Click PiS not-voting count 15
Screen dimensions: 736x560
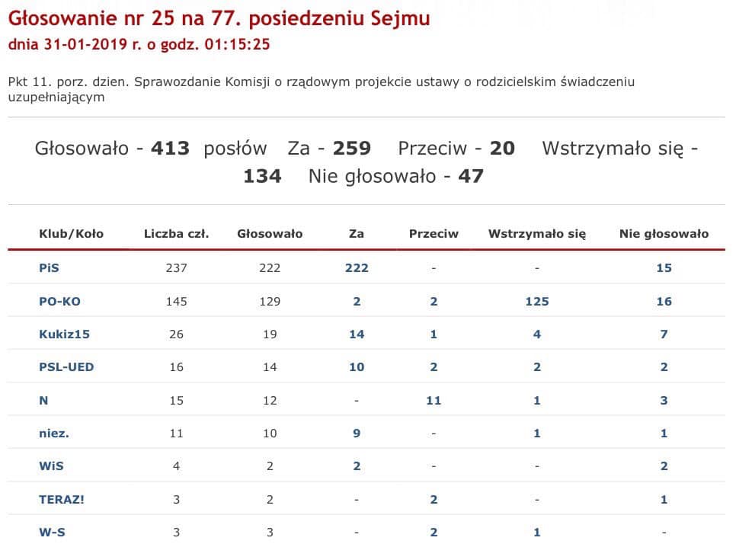click(664, 268)
